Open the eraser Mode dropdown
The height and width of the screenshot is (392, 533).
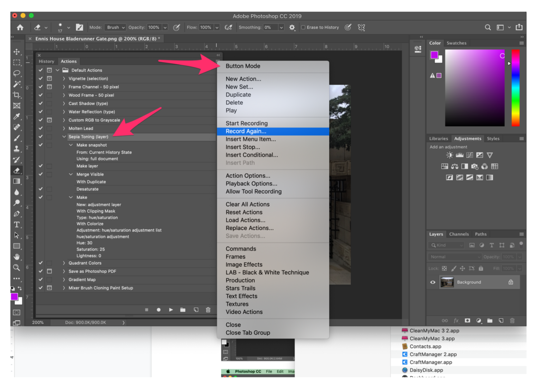pos(115,27)
